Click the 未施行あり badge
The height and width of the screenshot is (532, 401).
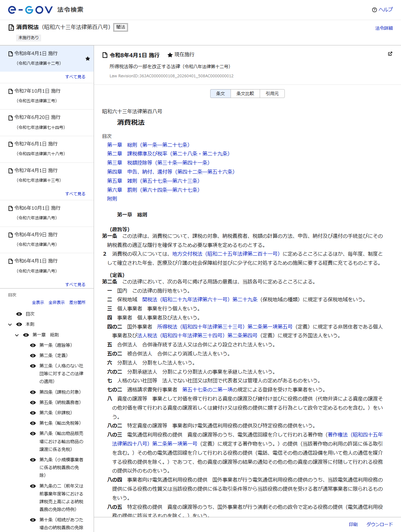(29, 38)
